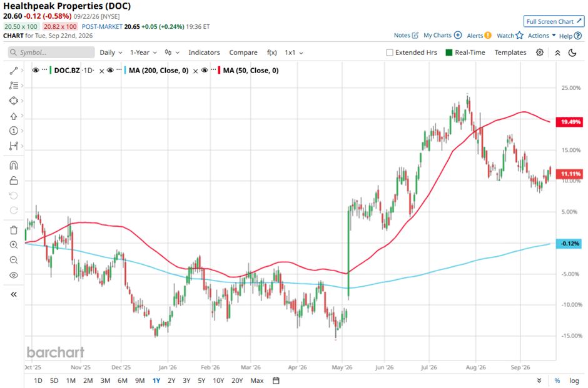Click the red MA (50) color swatch
Screen dimensions: 588x388
point(219,71)
